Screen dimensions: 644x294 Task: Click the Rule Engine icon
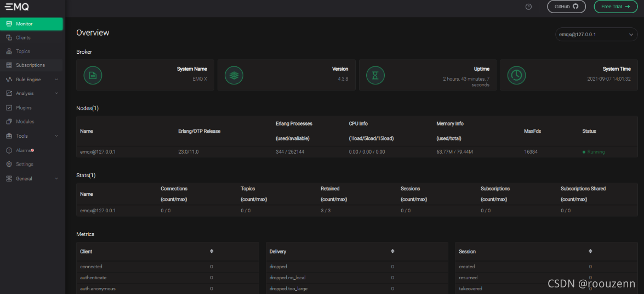pos(9,80)
